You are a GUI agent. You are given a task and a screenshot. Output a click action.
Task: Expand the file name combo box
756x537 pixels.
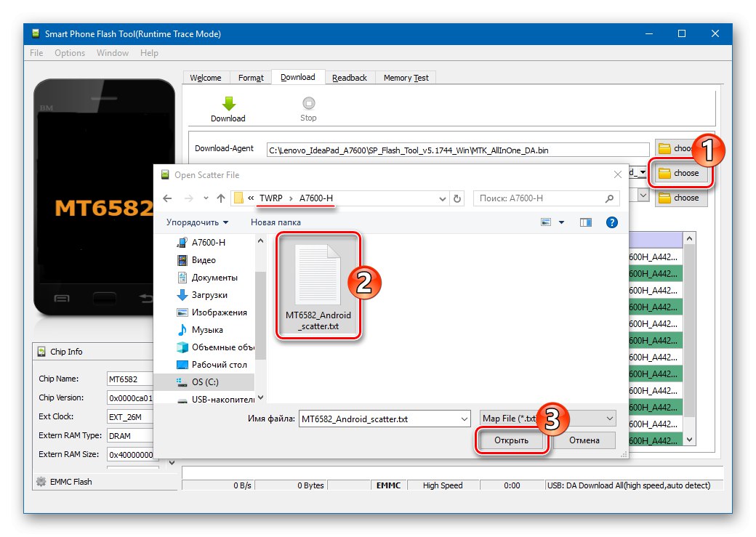(x=465, y=419)
